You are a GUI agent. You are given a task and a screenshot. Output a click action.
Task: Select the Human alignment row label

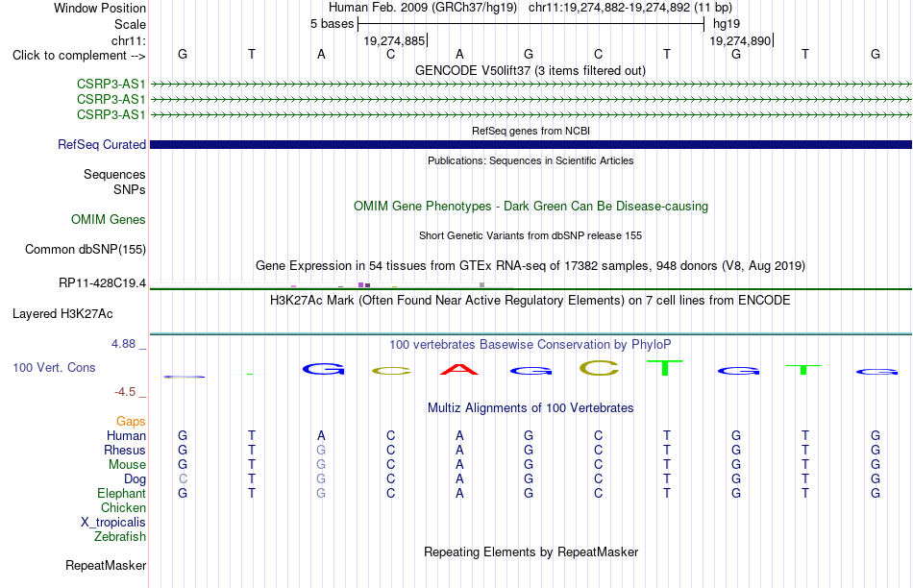click(x=126, y=435)
